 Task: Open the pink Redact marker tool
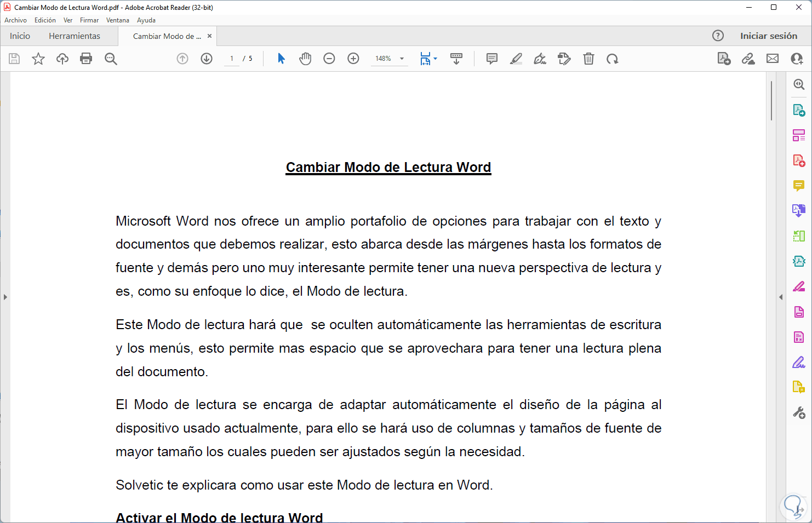tap(799, 286)
